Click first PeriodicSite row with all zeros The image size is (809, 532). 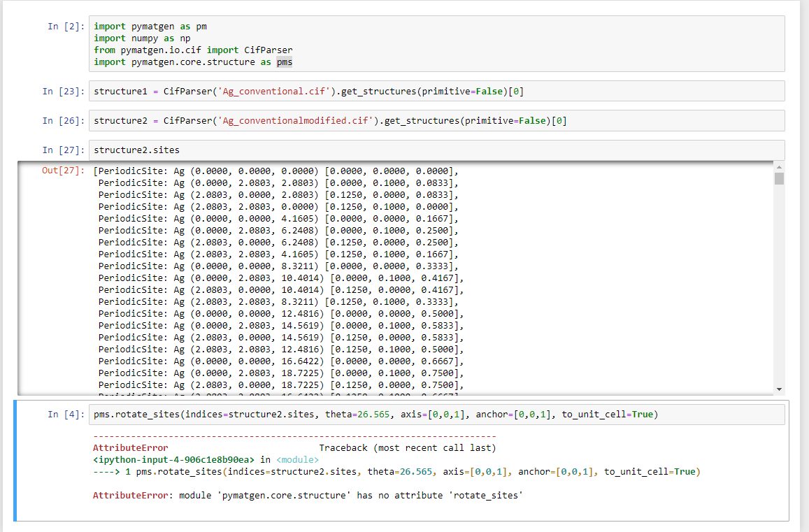coord(275,171)
